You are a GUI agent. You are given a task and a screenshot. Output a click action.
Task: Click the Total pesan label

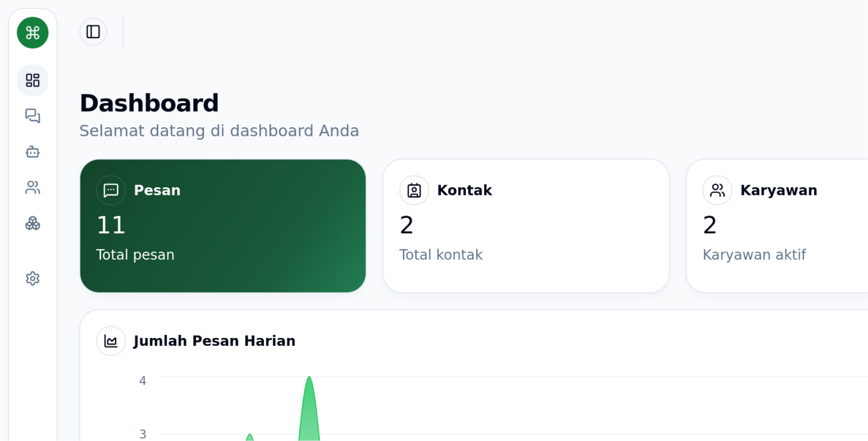[x=135, y=254]
